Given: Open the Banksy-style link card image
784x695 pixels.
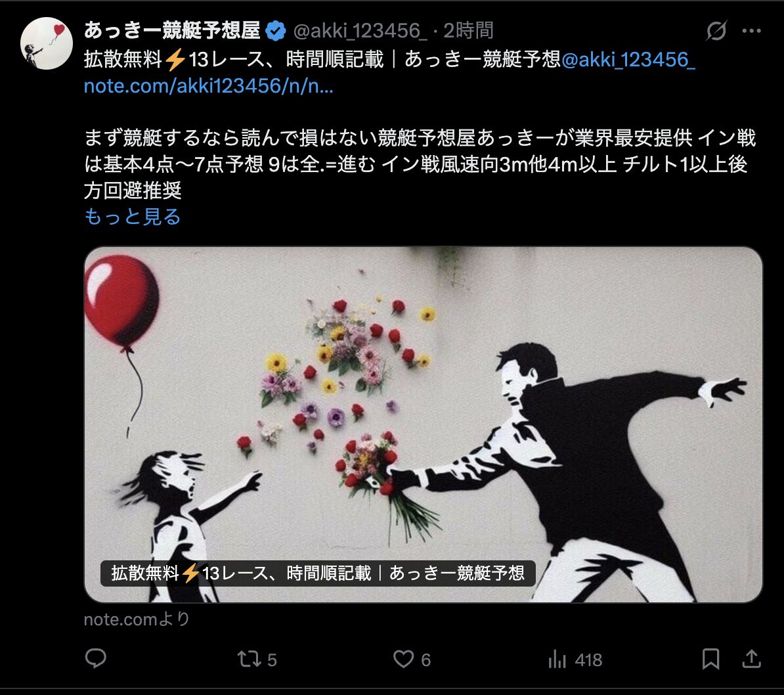Looking at the screenshot, I should 423,424.
